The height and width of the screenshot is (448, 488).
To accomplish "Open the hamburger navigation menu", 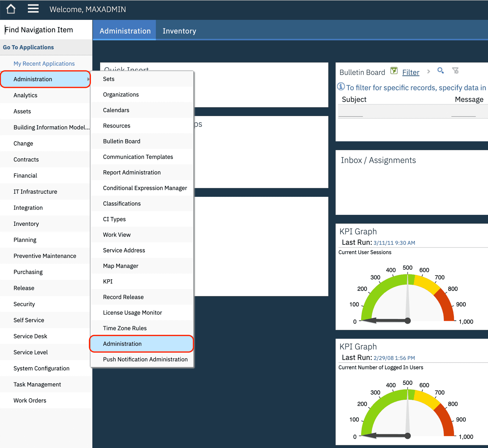I will click(x=33, y=9).
